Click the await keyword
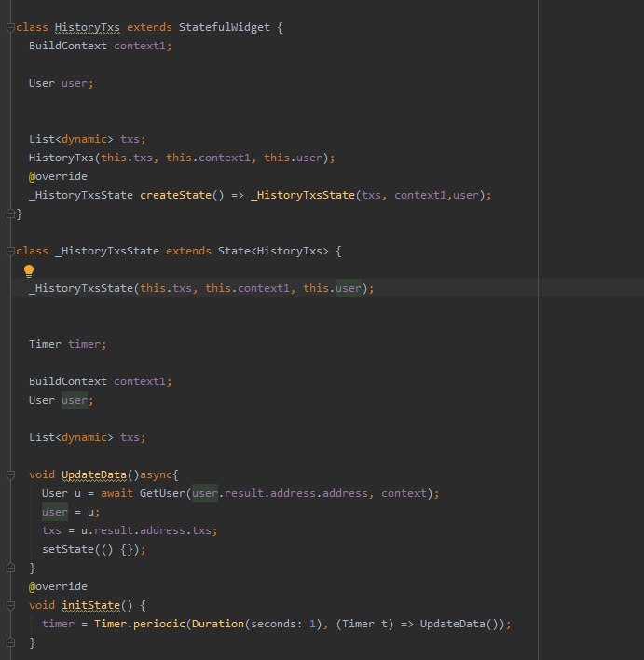This screenshot has width=644, height=660. coord(116,493)
